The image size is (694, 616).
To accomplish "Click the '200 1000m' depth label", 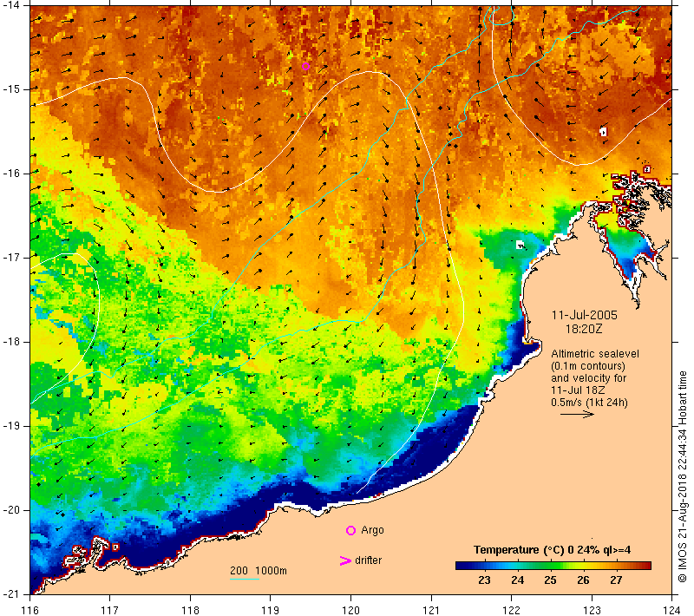I will point(258,570).
